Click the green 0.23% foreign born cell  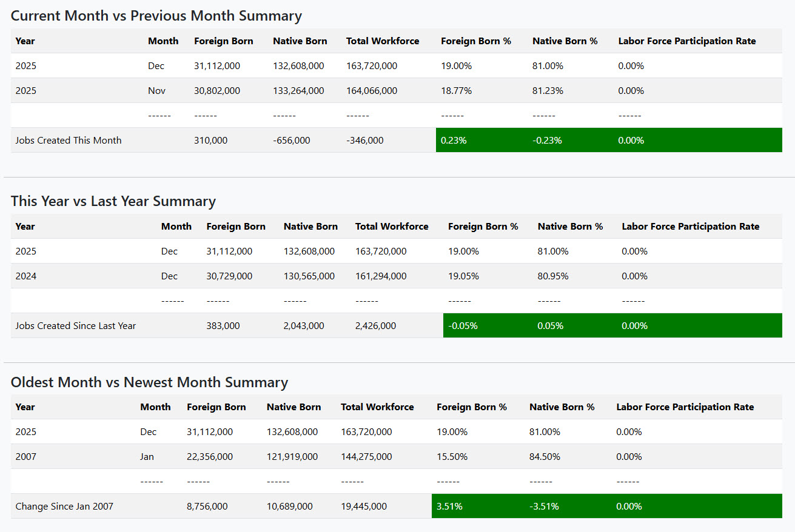(x=454, y=140)
